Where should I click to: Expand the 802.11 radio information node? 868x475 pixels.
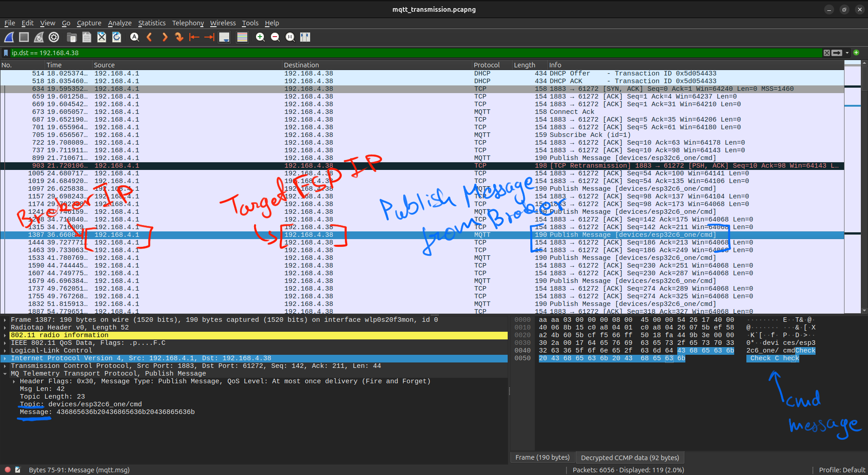(5, 335)
